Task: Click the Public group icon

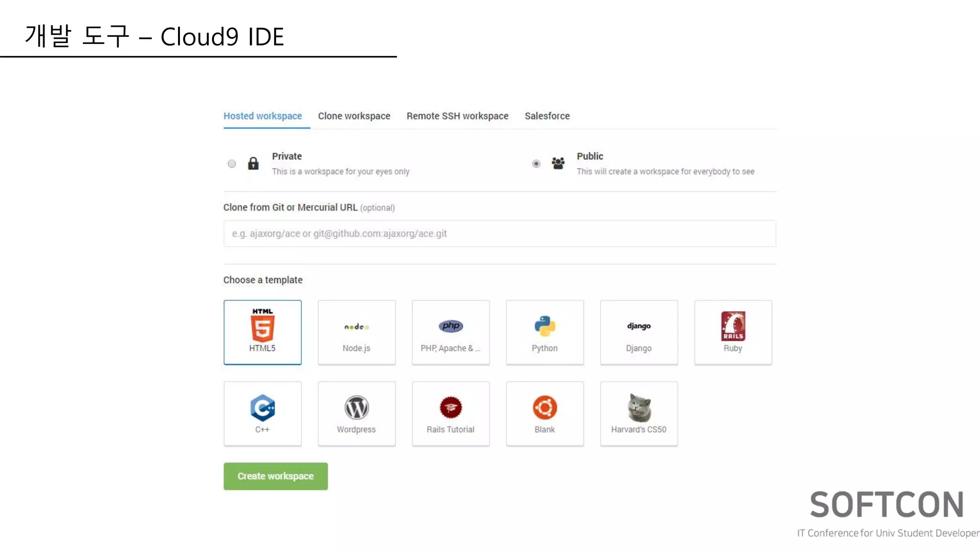Action: [x=558, y=164]
